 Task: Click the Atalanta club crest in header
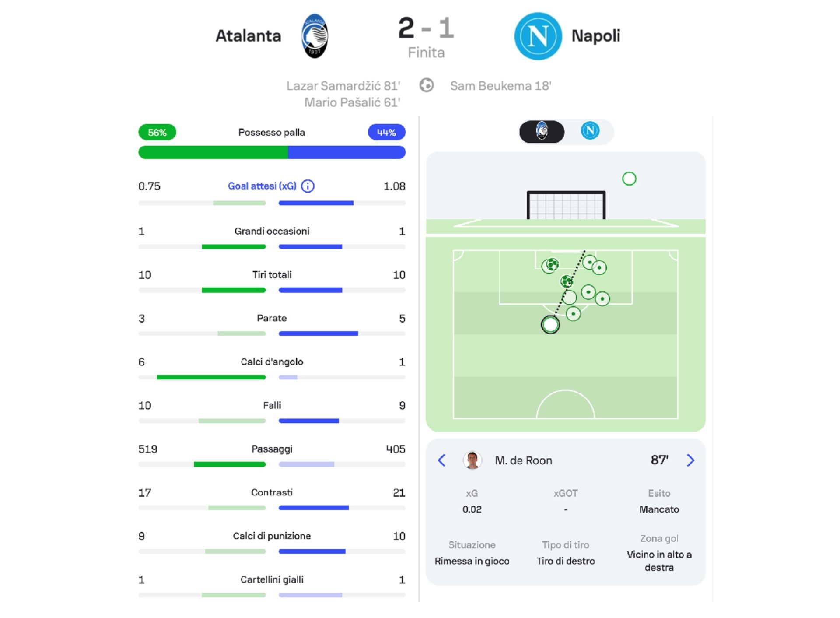tap(315, 36)
